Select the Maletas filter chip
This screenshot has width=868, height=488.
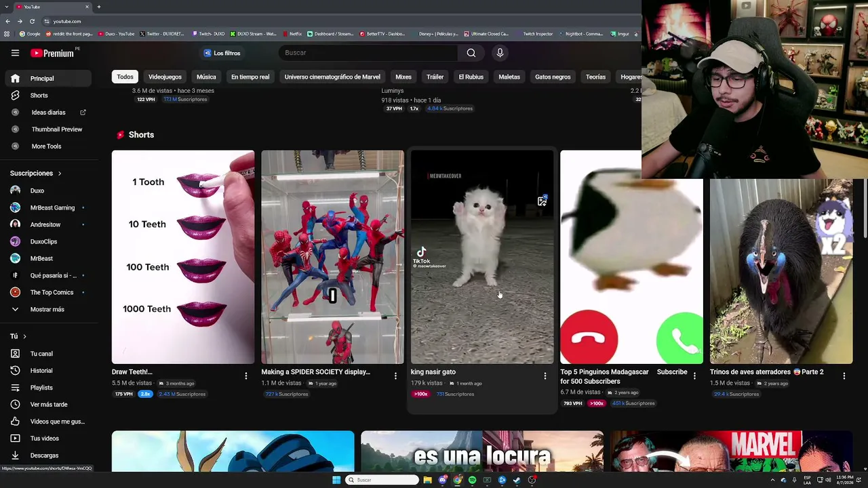click(509, 77)
